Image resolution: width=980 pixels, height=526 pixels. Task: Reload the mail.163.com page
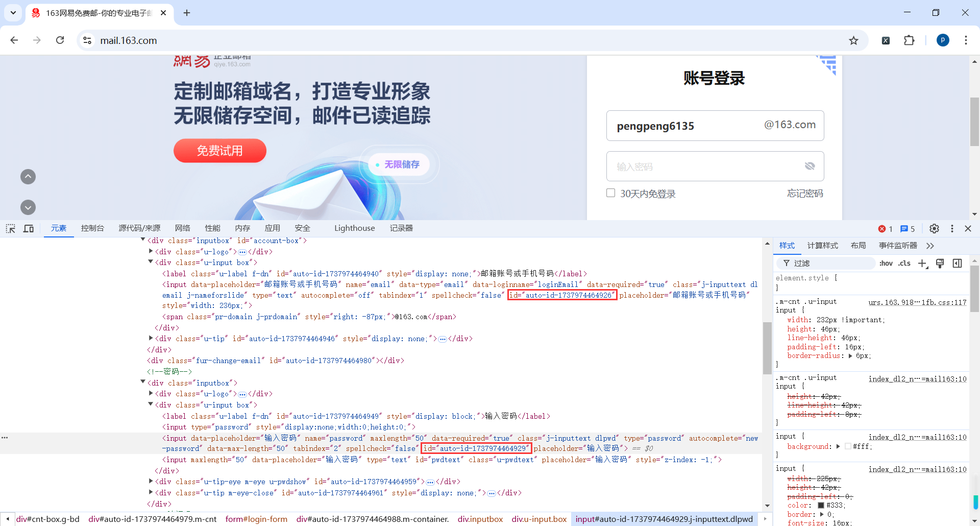click(60, 40)
